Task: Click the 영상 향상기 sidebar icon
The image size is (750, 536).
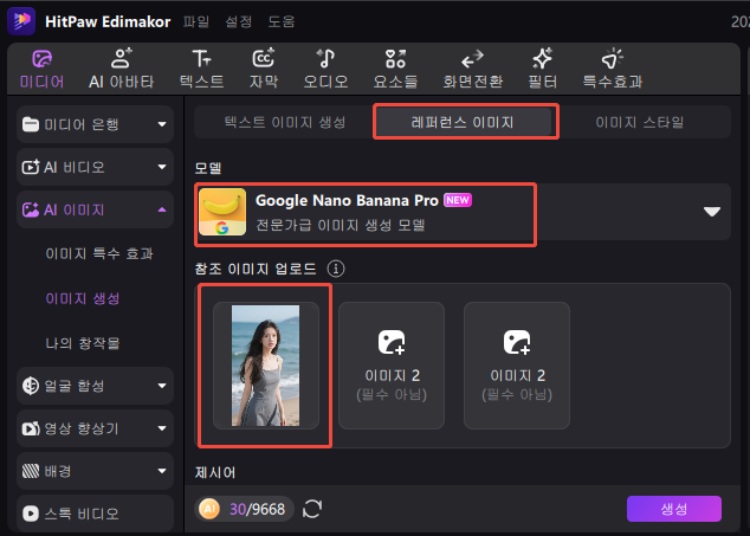Action: (x=31, y=428)
